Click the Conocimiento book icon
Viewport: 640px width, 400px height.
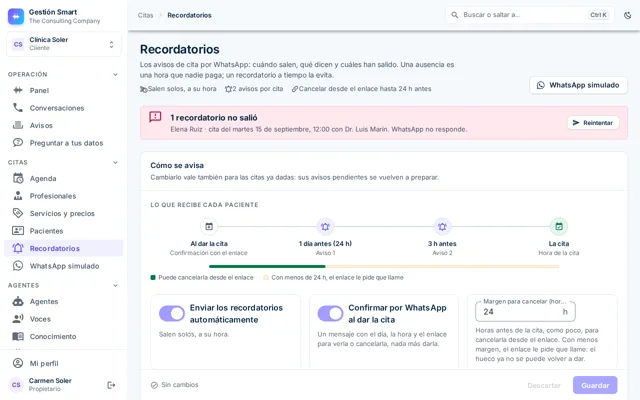pyautogui.click(x=18, y=336)
